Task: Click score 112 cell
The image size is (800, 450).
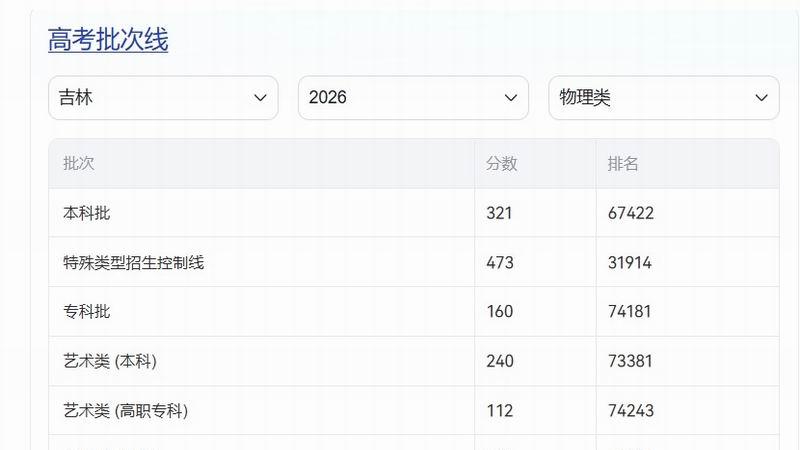Action: tap(499, 410)
